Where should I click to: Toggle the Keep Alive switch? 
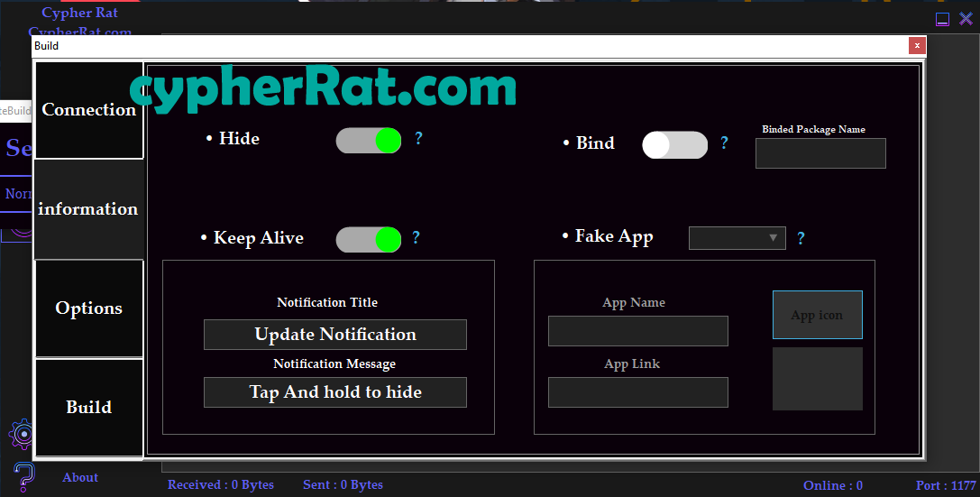pos(369,240)
